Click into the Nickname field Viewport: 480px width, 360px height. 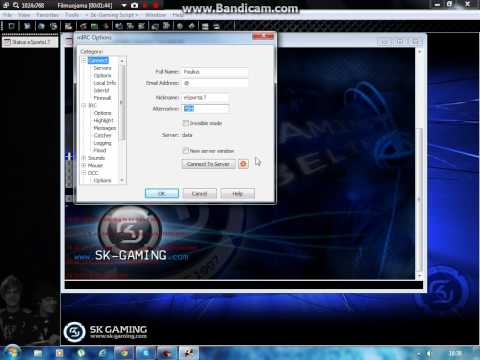point(205,97)
